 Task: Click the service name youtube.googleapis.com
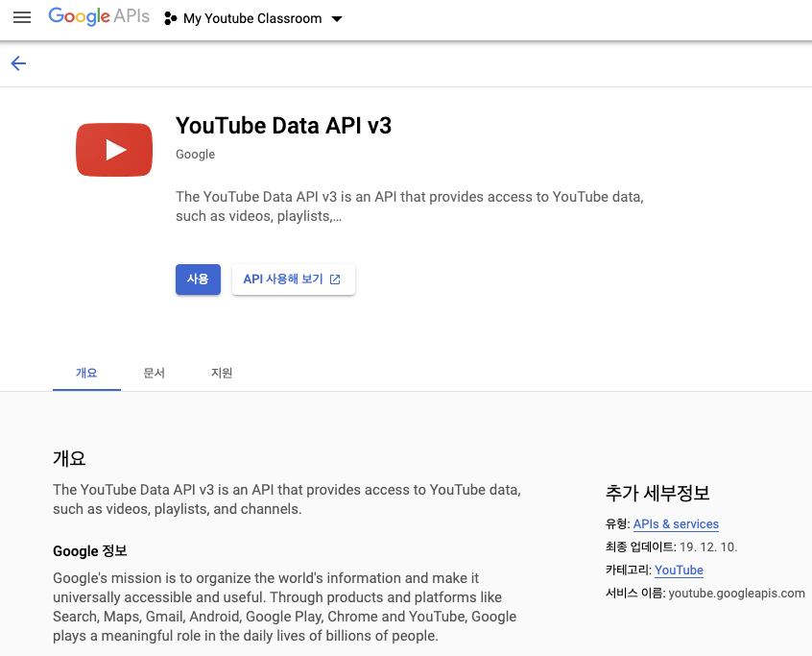[x=736, y=594]
